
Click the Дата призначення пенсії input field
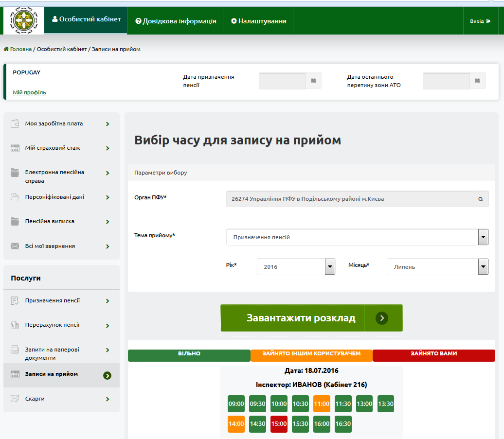282,81
